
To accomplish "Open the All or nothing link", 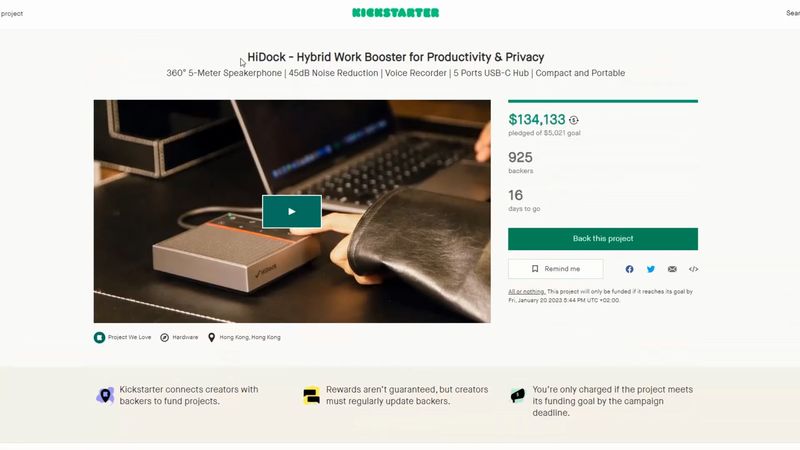I will click(x=527, y=291).
